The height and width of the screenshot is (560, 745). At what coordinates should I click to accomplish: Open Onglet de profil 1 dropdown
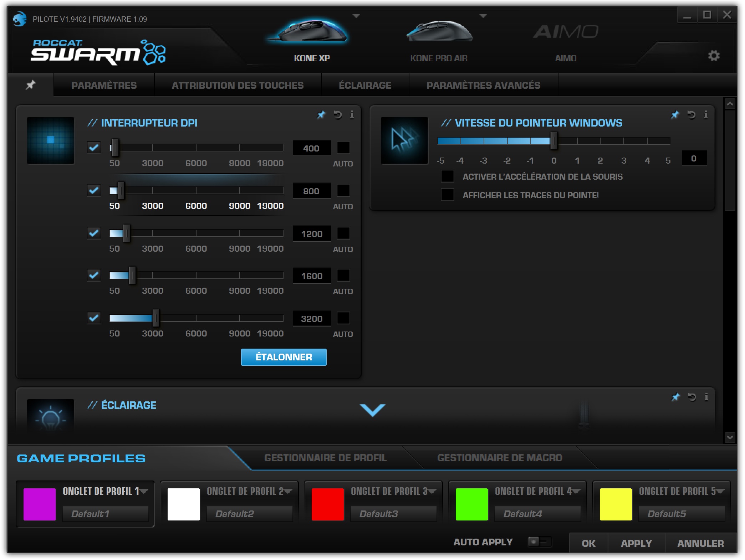point(144,491)
